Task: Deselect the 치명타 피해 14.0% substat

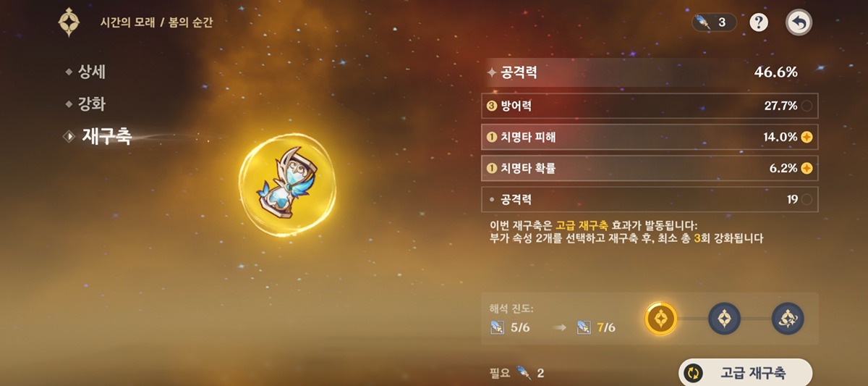Action: (x=650, y=137)
